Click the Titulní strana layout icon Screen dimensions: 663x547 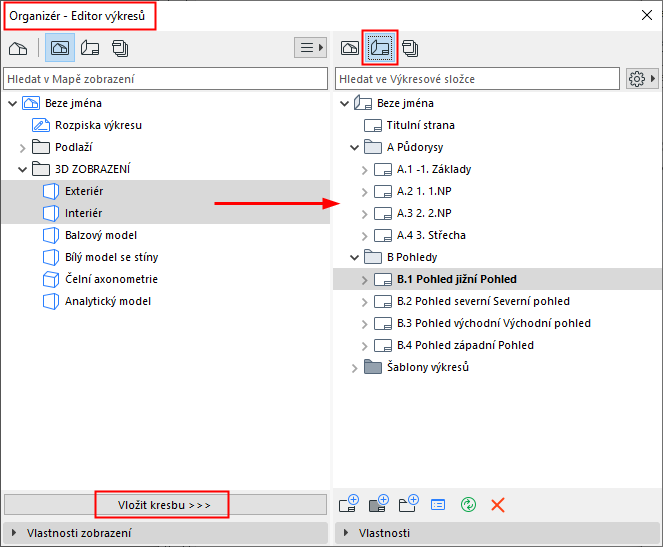click(x=373, y=125)
